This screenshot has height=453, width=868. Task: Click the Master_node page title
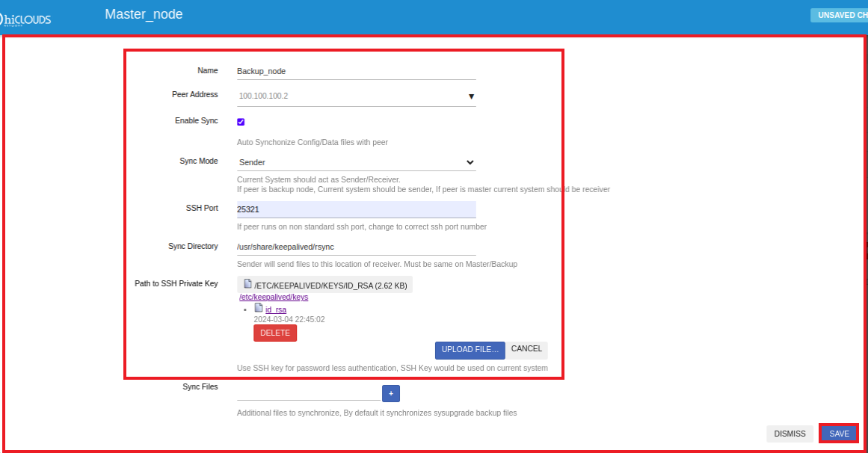coord(144,14)
